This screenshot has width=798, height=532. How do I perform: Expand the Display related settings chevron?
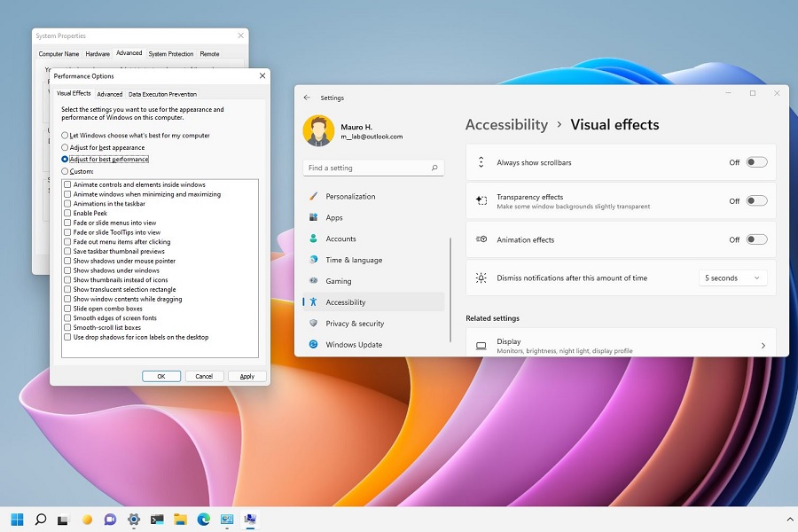(763, 346)
